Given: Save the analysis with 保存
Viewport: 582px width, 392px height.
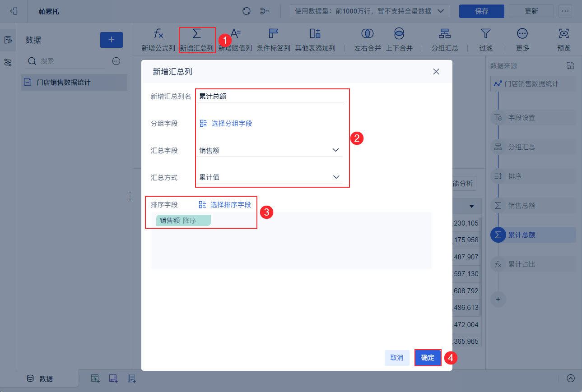Looking at the screenshot, I should (x=481, y=11).
